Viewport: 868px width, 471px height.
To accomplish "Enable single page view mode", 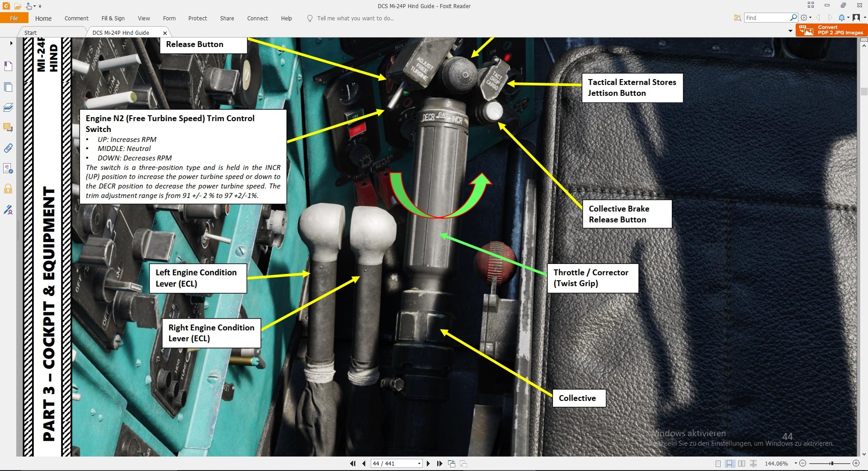I will pyautogui.click(x=718, y=463).
